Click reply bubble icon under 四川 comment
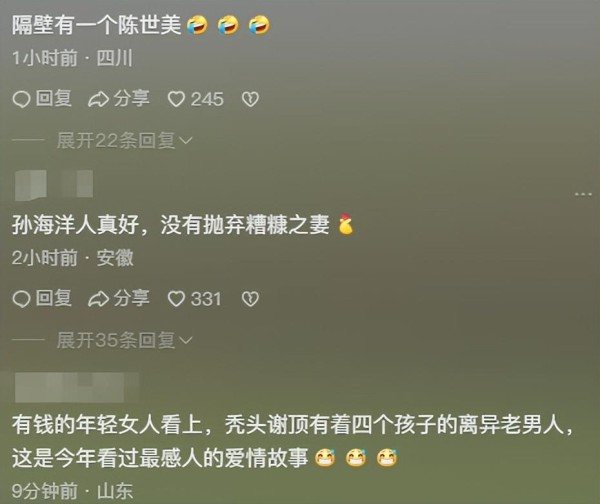 (x=21, y=99)
